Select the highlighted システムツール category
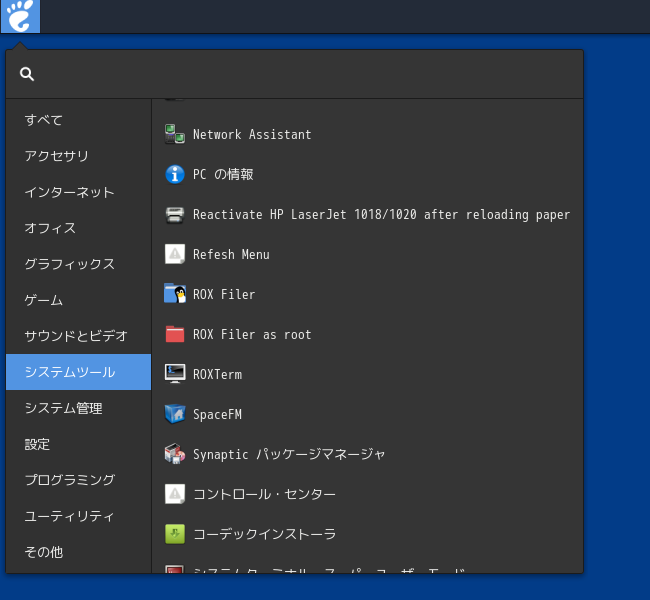This screenshot has width=650, height=600. (78, 372)
